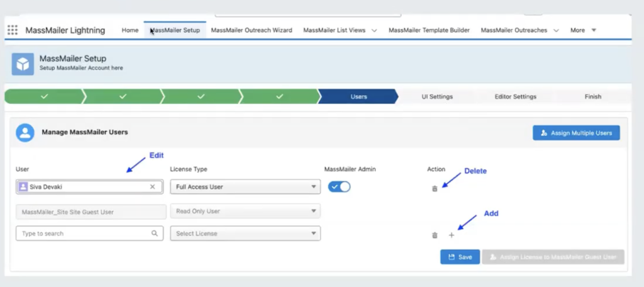The image size is (644, 287).
Task: Open the More navigation menu
Action: coord(583,30)
